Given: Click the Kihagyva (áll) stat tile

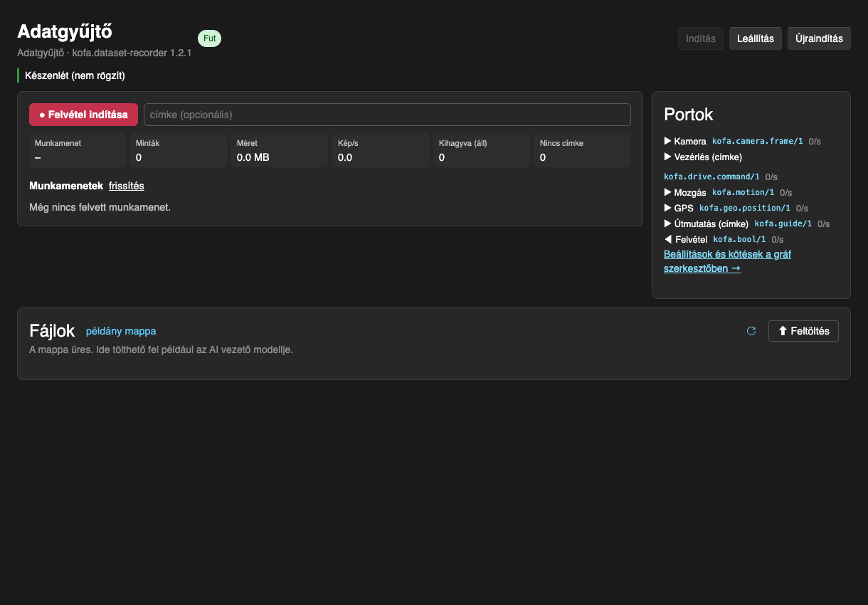Looking at the screenshot, I should coord(482,150).
